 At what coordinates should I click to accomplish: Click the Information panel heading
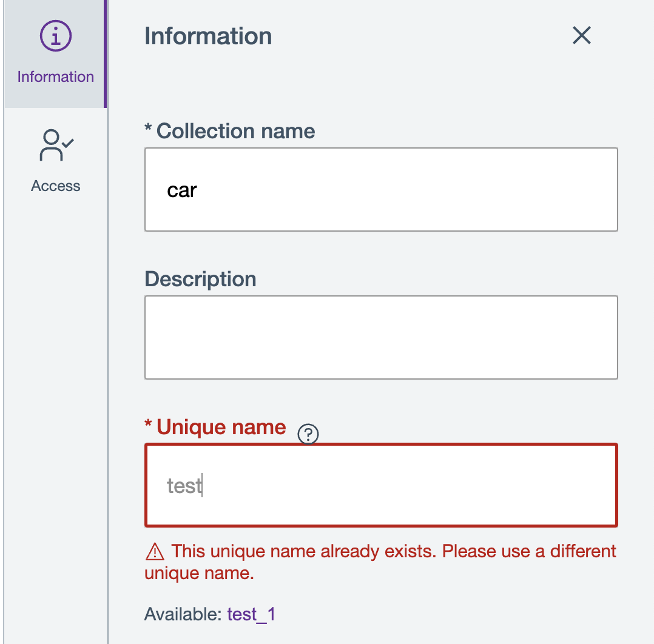pos(208,36)
